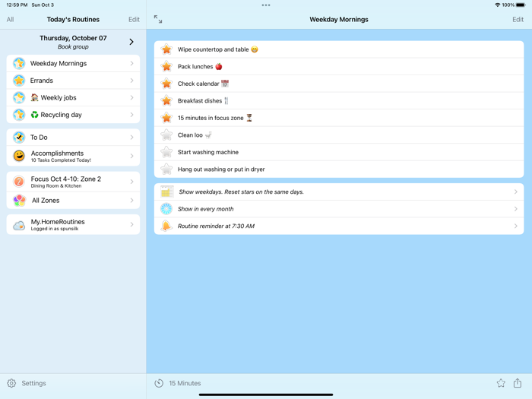Click the Settings gear icon
532x399 pixels.
(x=11, y=383)
